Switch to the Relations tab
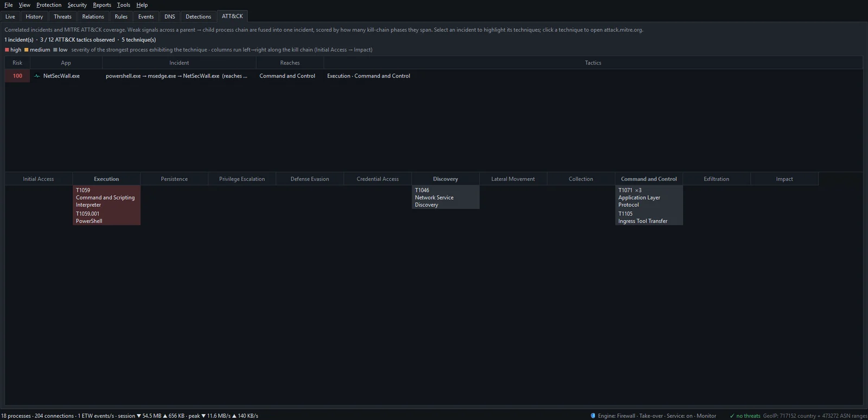Viewport: 868px width, 420px height. coord(93,16)
